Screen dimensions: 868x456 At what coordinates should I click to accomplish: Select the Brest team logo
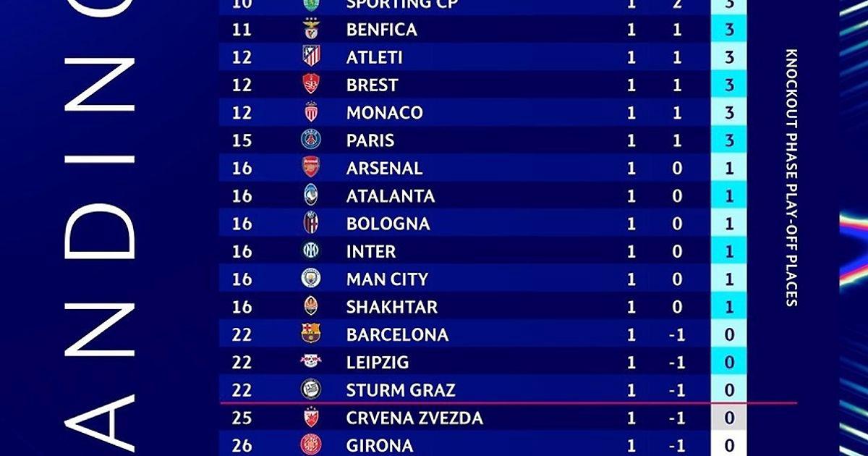[x=311, y=85]
